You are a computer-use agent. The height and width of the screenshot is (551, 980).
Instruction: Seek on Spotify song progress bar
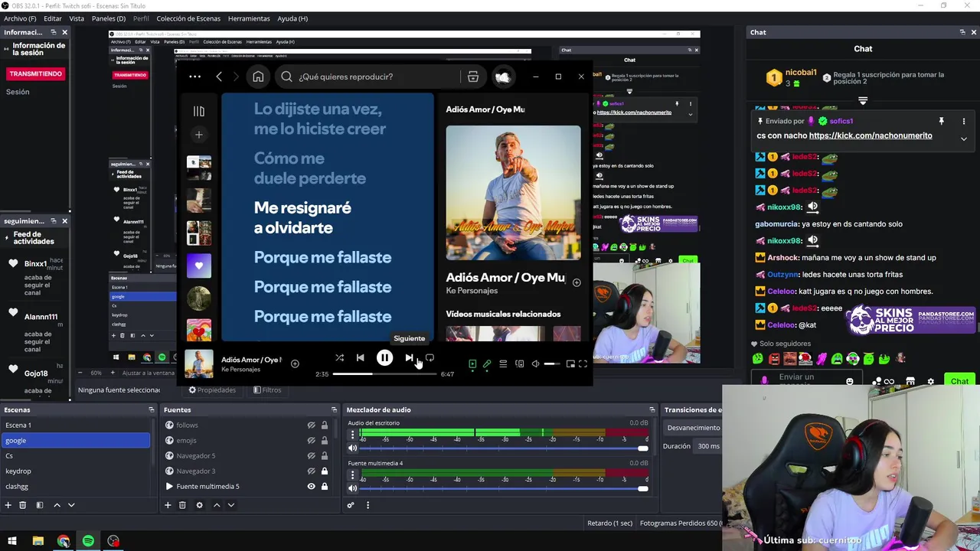[384, 374]
